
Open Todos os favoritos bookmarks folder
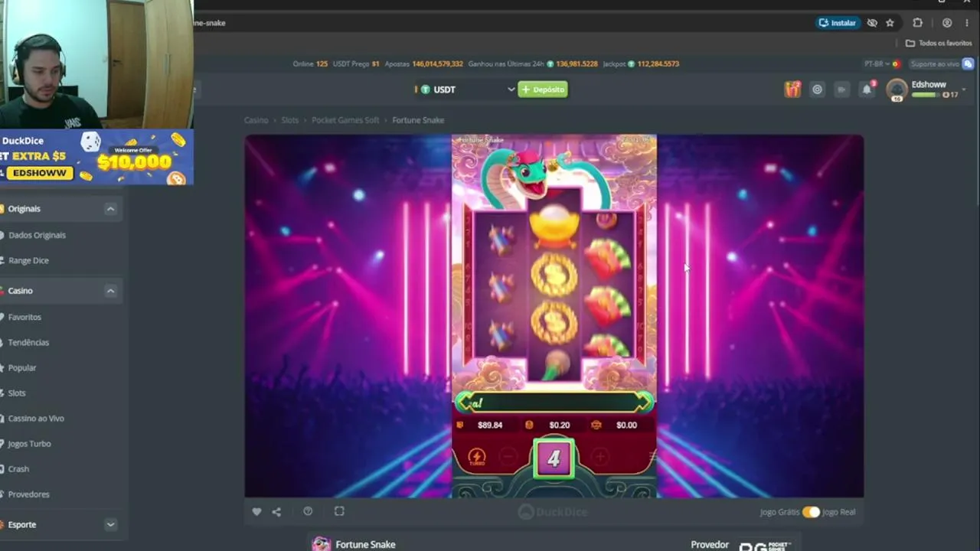coord(939,44)
